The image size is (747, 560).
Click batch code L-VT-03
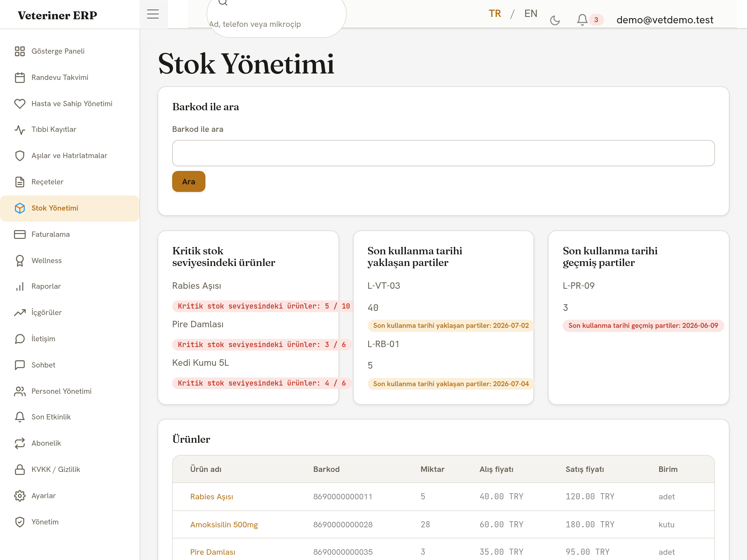tap(384, 286)
